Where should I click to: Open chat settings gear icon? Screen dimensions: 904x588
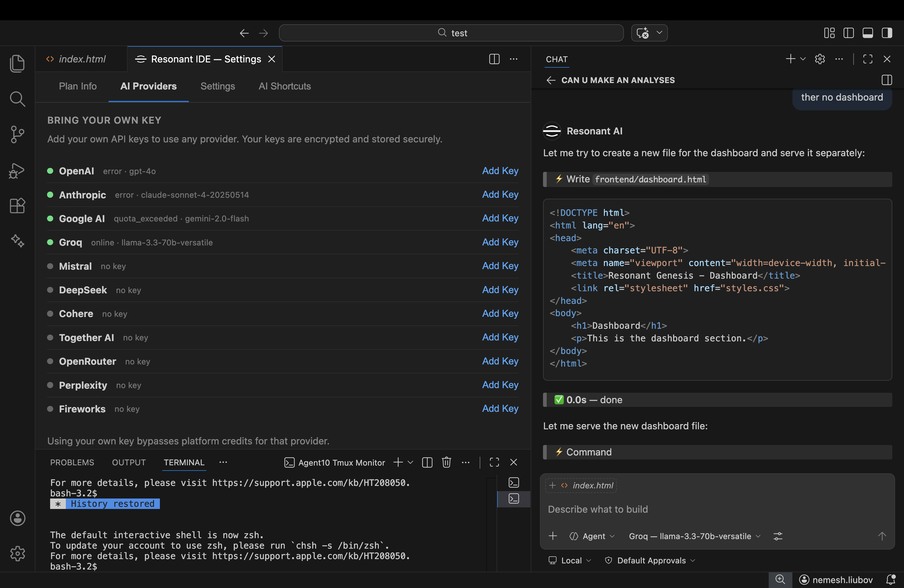tap(820, 59)
